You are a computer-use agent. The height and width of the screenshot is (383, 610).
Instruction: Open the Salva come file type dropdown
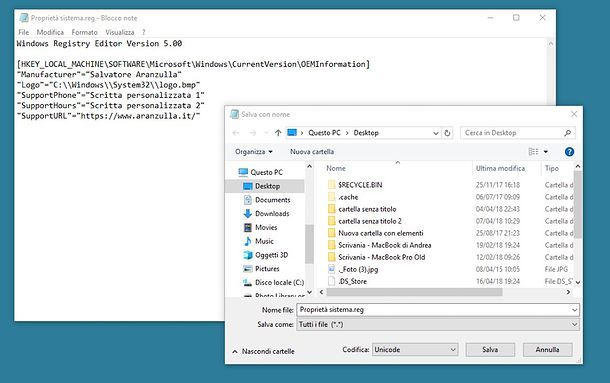[x=438, y=324]
